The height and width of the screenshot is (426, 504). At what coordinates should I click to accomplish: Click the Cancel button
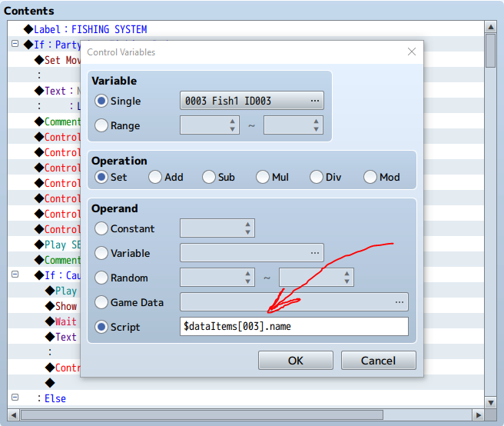point(378,361)
